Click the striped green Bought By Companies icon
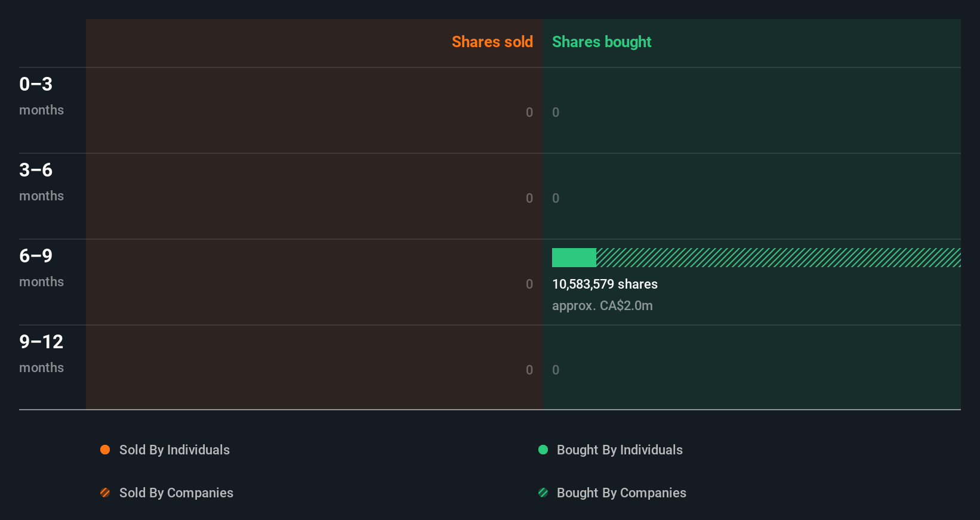 (x=543, y=493)
